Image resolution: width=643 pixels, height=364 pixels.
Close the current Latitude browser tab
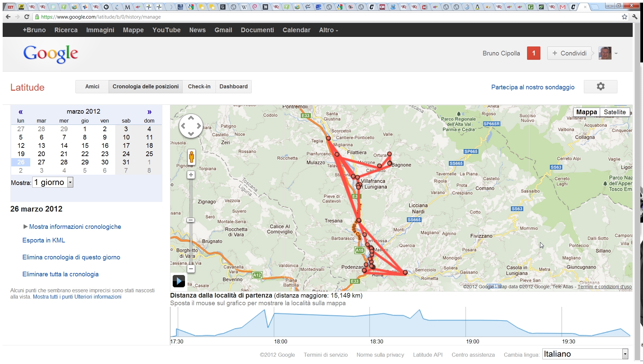(585, 7)
